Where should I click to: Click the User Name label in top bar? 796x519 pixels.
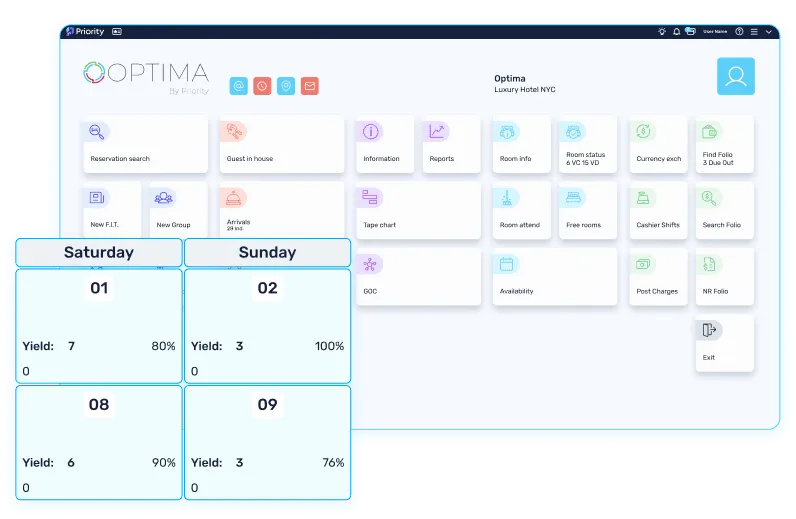tap(715, 31)
